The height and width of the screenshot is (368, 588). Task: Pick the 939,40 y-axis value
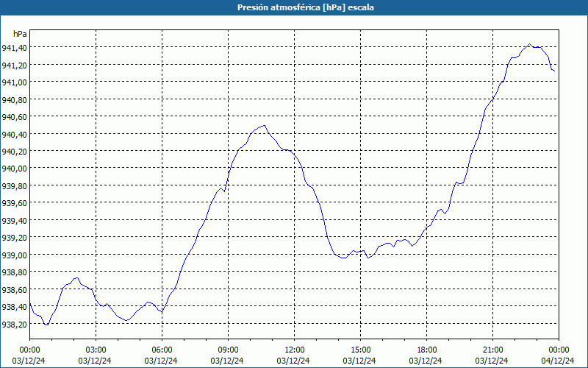[14, 220]
